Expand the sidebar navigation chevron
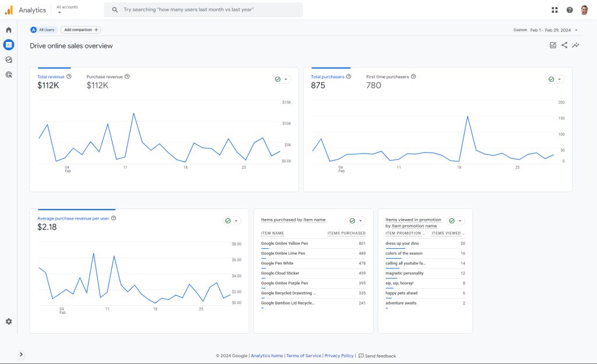The image size is (597, 364). (x=21, y=355)
